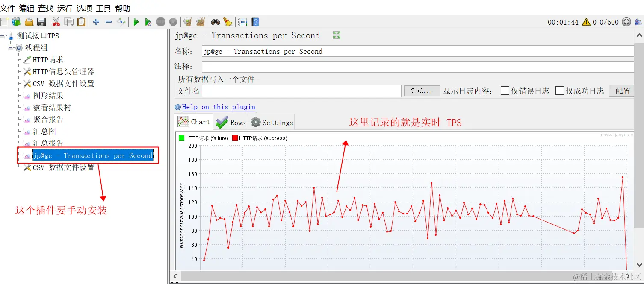Click the New test plan toolbar icon
The image size is (644, 284).
click(5, 22)
